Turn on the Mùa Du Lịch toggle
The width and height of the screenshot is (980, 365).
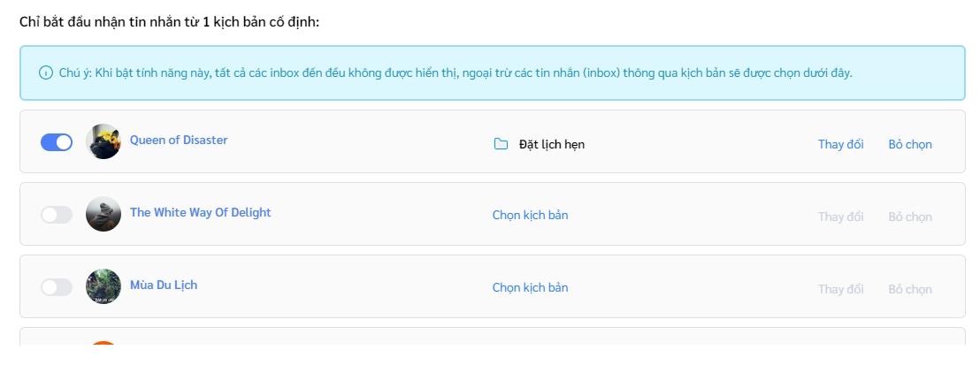(57, 287)
